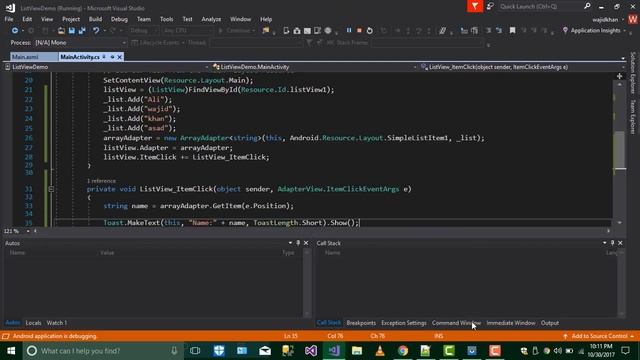Switch to the Locals tab
The image size is (640, 360).
tap(33, 323)
